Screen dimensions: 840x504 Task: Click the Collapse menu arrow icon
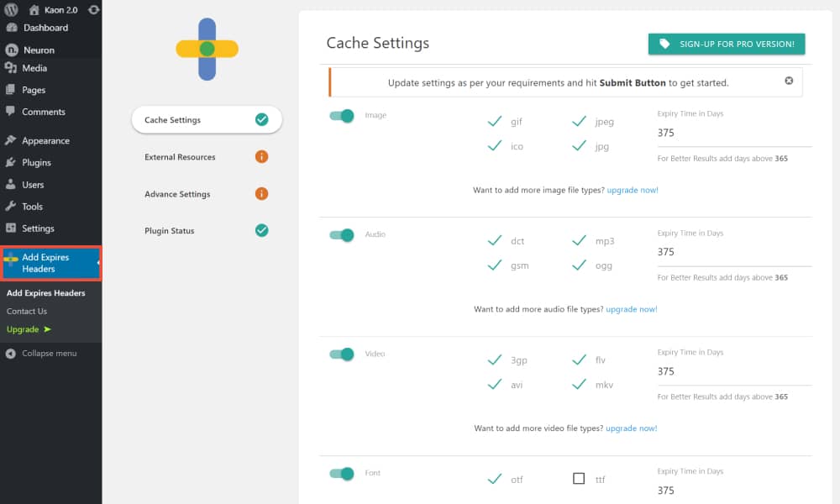(11, 354)
